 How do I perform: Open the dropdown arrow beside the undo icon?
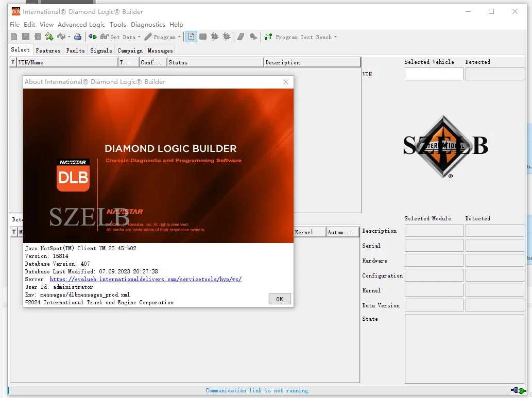click(x=69, y=37)
